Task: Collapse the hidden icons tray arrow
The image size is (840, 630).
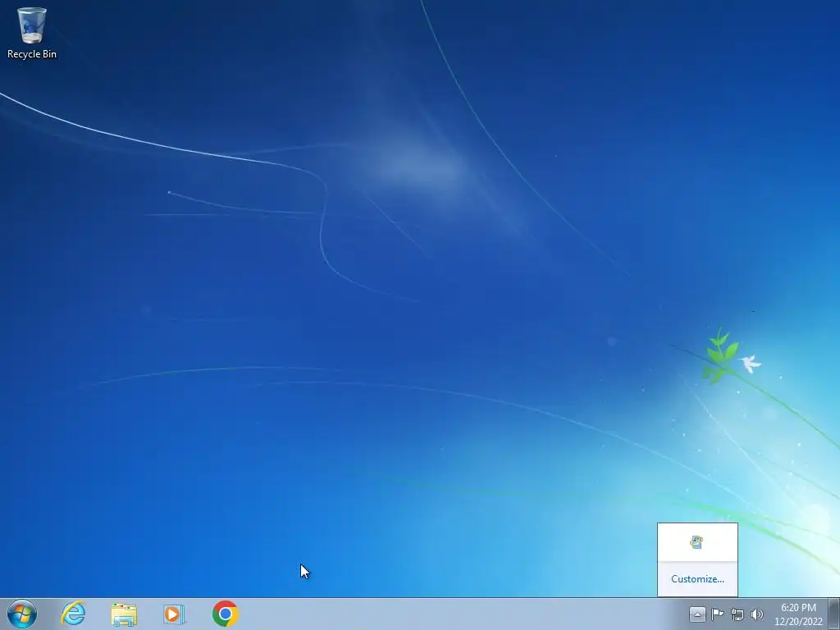Action: [697, 614]
